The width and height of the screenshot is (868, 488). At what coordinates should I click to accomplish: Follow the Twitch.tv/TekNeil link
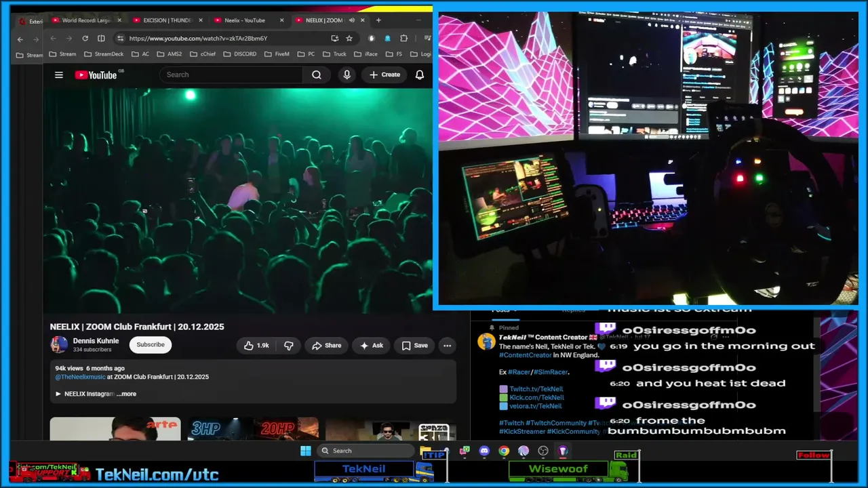[x=536, y=389]
